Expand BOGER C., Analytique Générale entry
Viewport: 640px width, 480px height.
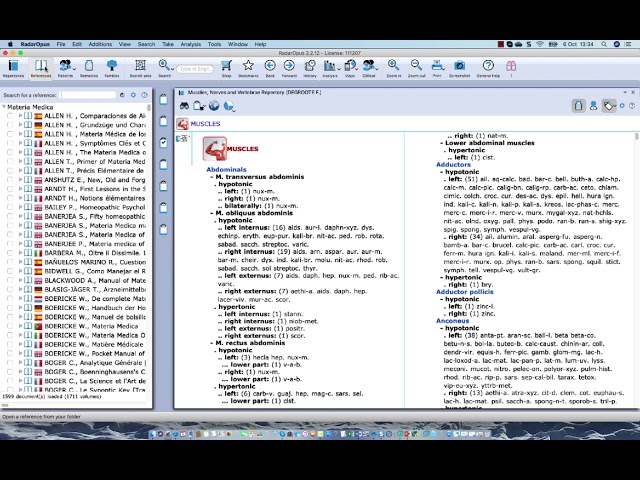tap(20, 362)
